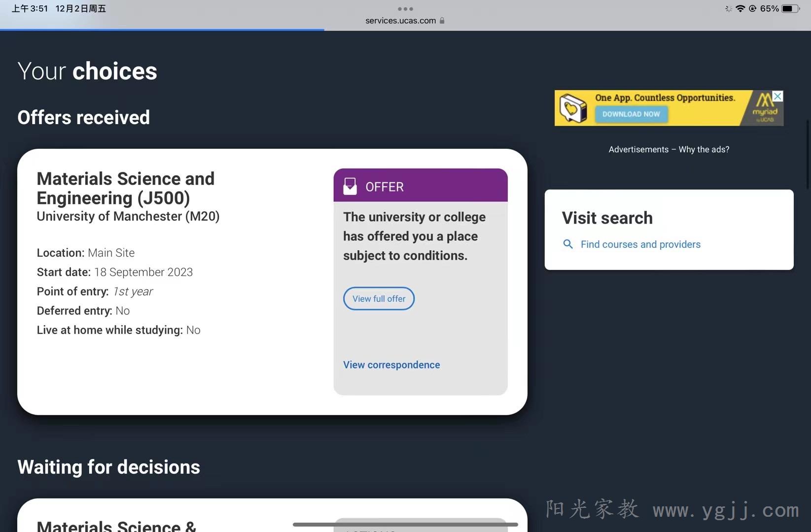Image resolution: width=811 pixels, height=532 pixels.
Task: Tap the battery indicator icon
Action: [790, 8]
